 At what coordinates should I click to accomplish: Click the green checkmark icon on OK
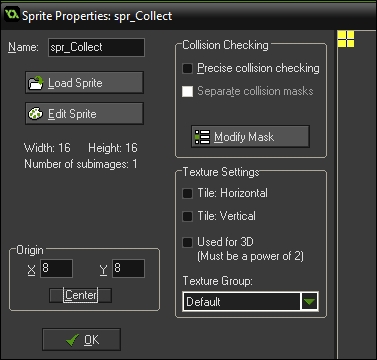pos(72,340)
